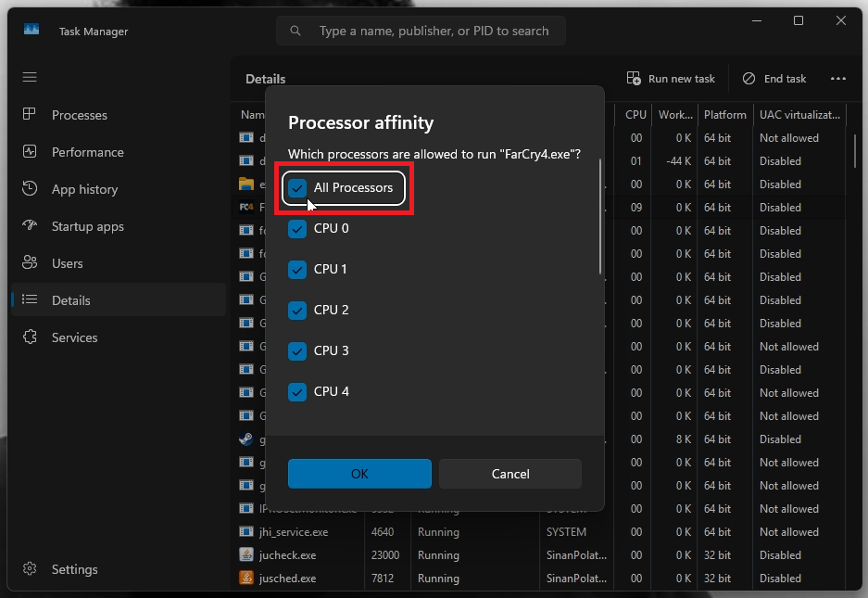Sort by the Name column header
The image size is (868, 598).
point(252,115)
